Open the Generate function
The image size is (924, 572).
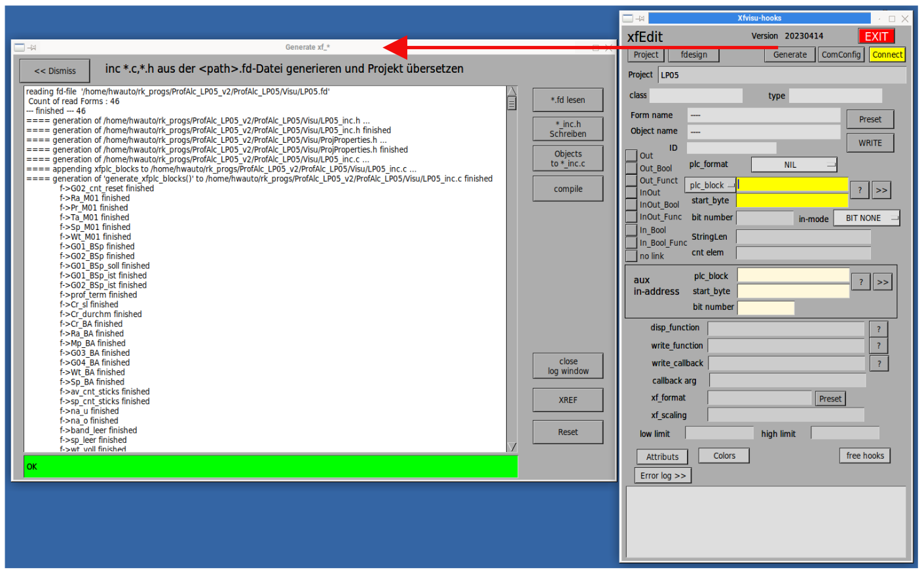click(x=789, y=55)
